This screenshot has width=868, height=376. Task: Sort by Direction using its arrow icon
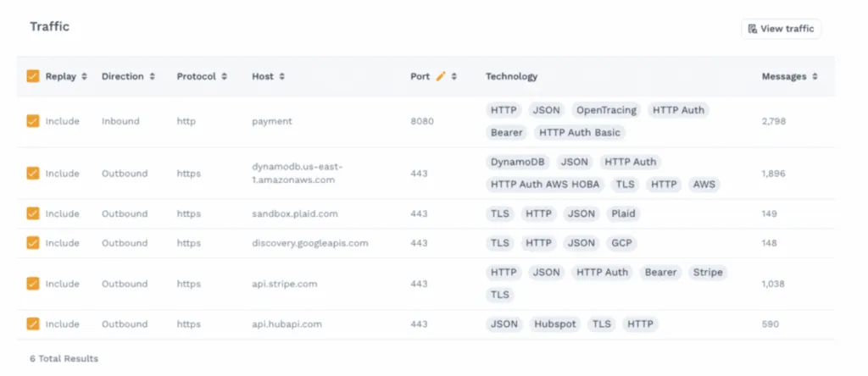pyautogui.click(x=152, y=76)
